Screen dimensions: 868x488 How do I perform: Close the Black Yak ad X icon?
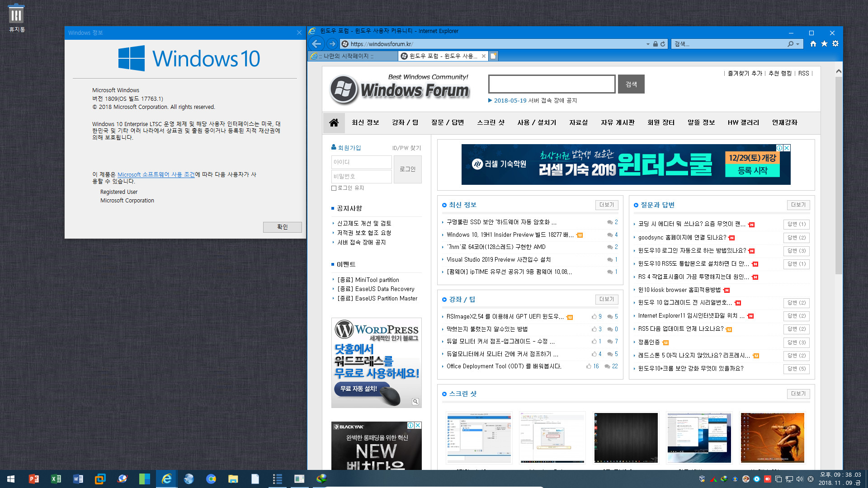[418, 425]
